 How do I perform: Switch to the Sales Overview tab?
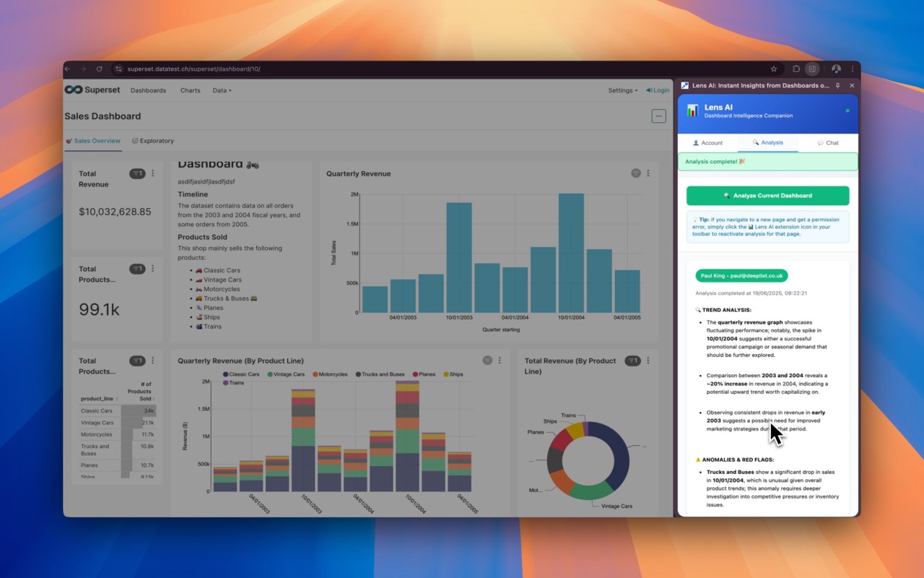click(93, 141)
